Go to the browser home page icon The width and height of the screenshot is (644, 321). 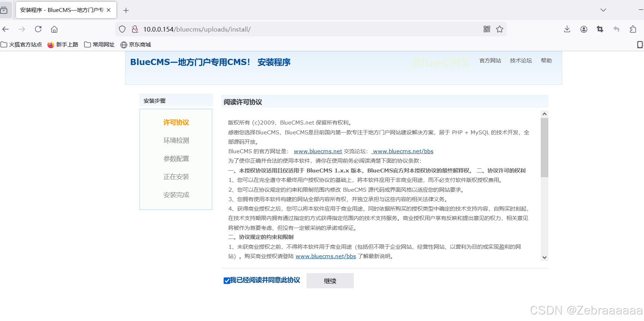(54, 29)
